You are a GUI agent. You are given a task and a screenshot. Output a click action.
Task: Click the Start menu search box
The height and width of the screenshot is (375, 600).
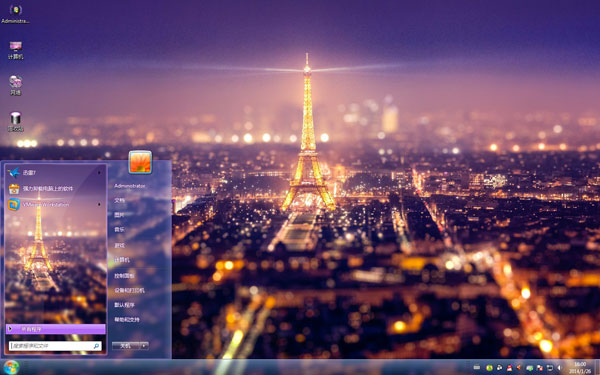[x=55, y=346]
